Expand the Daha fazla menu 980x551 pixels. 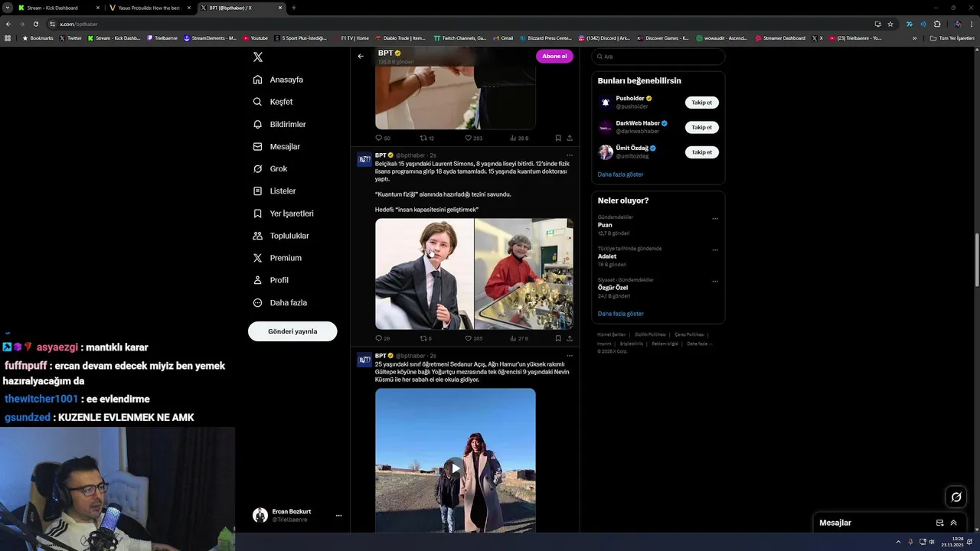pyautogui.click(x=279, y=302)
